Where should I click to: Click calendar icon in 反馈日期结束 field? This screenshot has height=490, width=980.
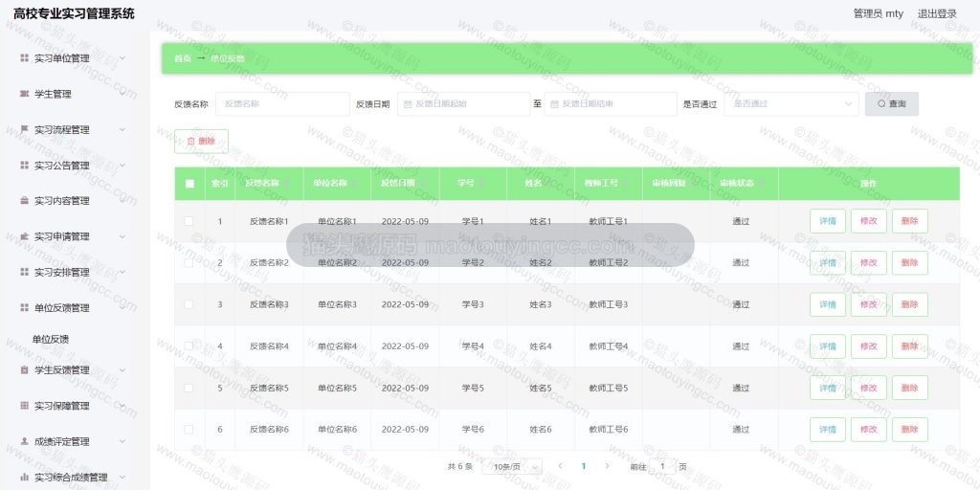click(x=554, y=103)
